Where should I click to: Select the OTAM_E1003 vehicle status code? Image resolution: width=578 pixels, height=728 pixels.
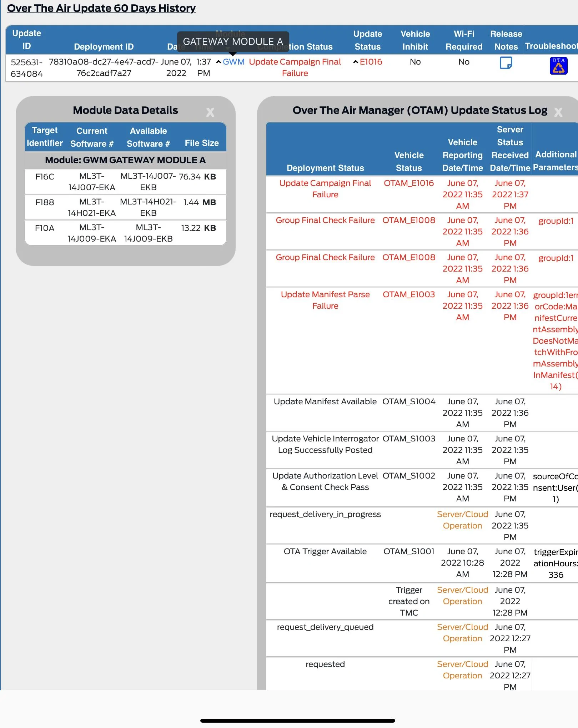click(x=409, y=294)
